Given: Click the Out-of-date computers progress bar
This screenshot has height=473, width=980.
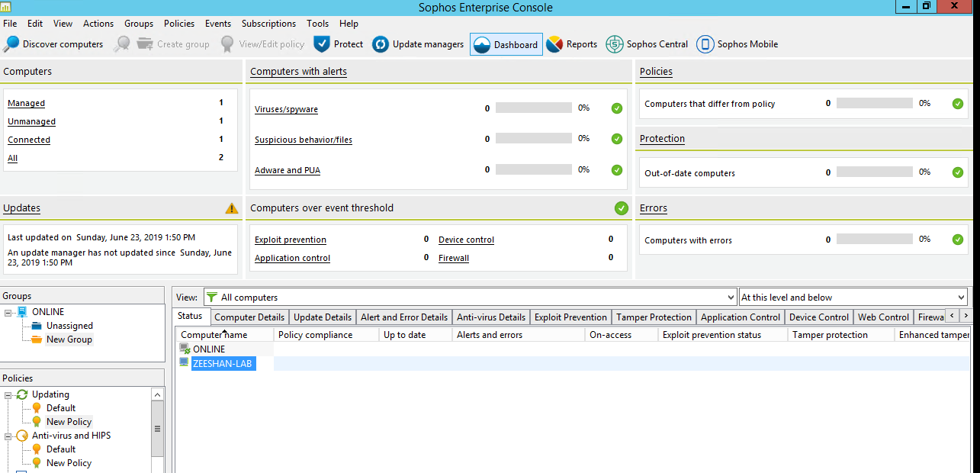Looking at the screenshot, I should pos(875,172).
